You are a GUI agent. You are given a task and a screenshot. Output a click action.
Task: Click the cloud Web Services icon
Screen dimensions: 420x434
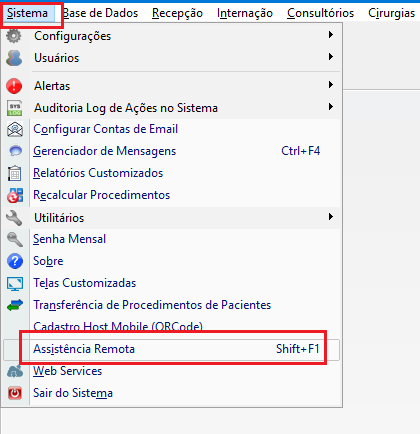pyautogui.click(x=15, y=371)
